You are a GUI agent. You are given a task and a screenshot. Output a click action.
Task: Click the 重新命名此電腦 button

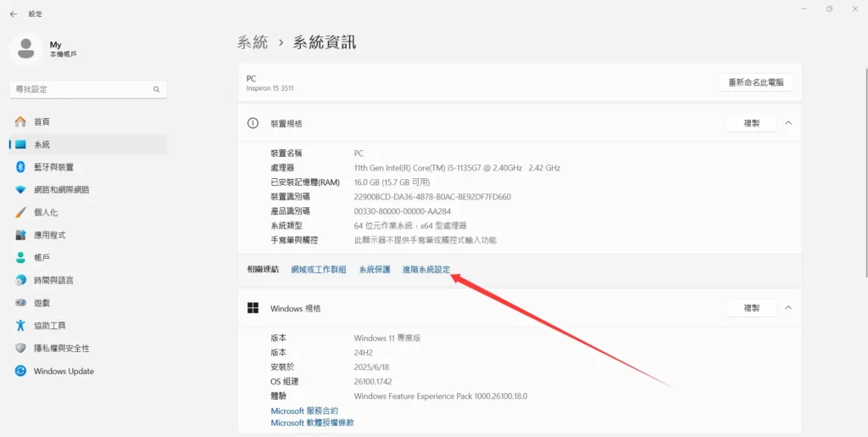point(755,82)
